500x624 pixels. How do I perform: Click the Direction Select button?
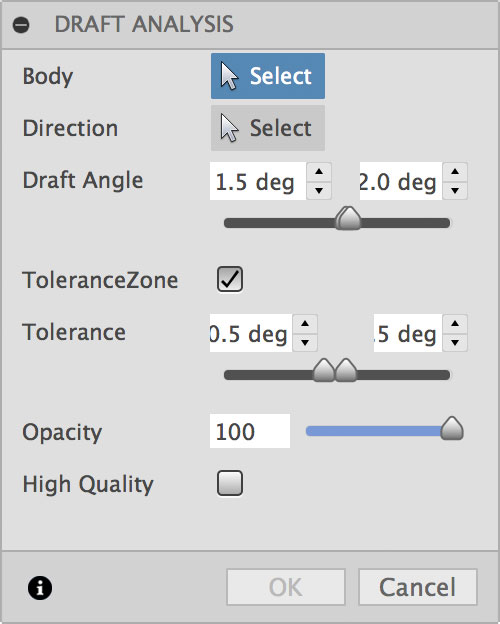(268, 128)
